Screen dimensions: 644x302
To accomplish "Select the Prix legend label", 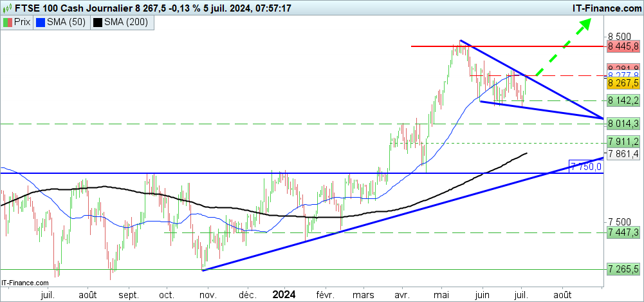I will 23,23.
